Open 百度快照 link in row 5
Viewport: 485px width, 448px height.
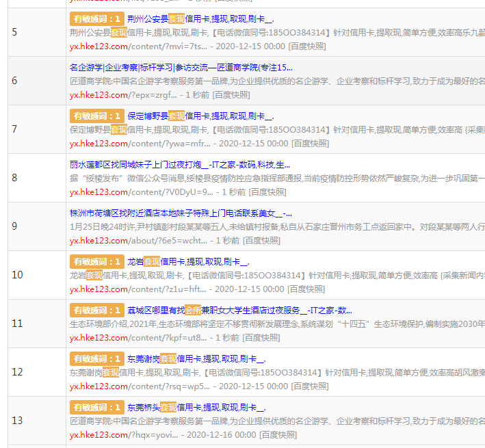[x=307, y=47]
